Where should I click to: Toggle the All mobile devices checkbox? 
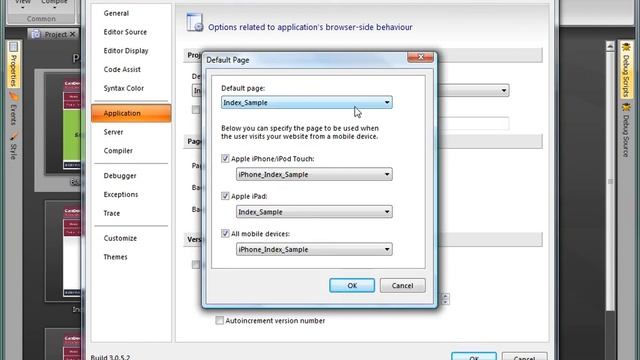(x=225, y=233)
